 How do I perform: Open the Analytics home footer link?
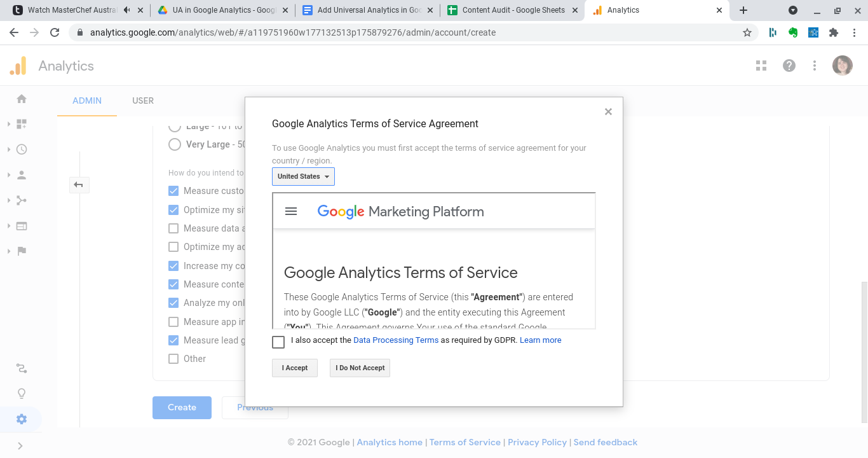[x=390, y=442]
